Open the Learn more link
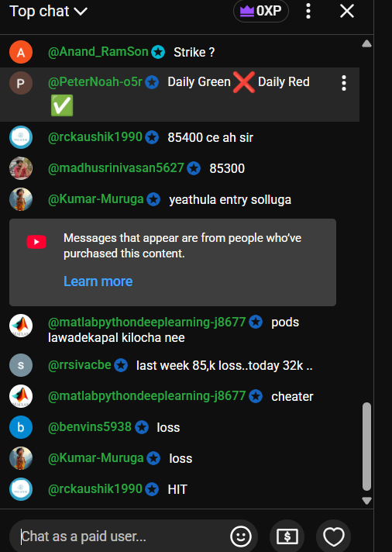The width and height of the screenshot is (392, 552). [x=98, y=281]
